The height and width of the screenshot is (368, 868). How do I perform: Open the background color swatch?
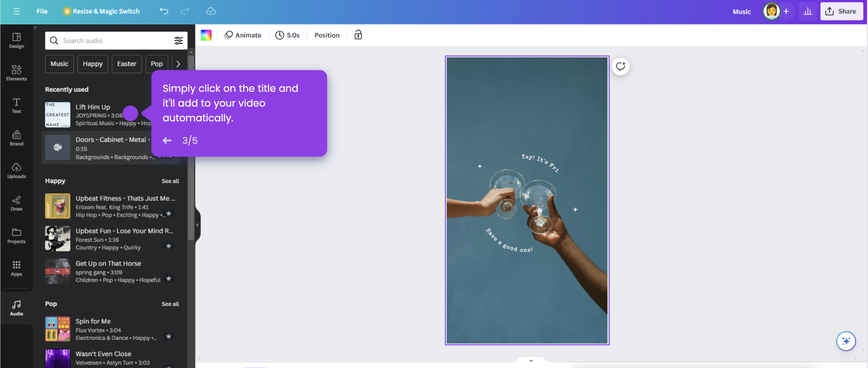[206, 35]
